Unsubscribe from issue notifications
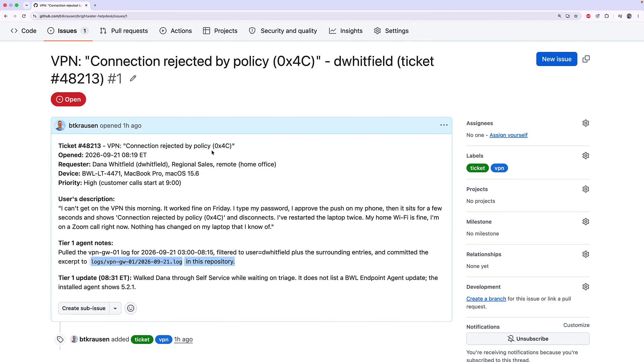 [528, 339]
